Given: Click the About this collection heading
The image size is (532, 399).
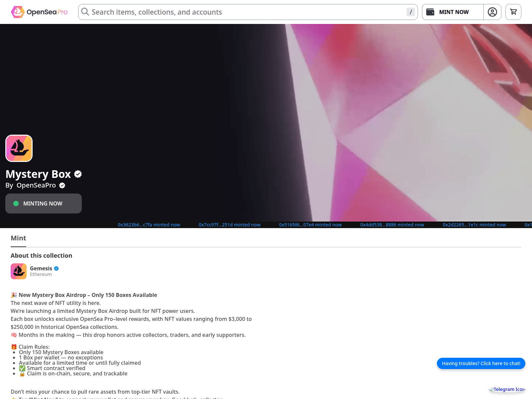Looking at the screenshot, I should point(41,255).
